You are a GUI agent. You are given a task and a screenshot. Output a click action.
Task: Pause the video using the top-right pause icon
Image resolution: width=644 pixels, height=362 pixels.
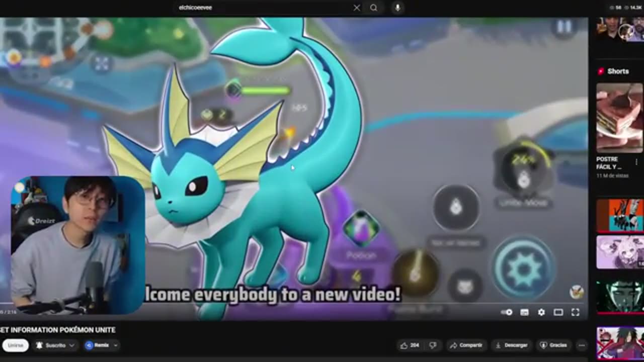pyautogui.click(x=565, y=27)
